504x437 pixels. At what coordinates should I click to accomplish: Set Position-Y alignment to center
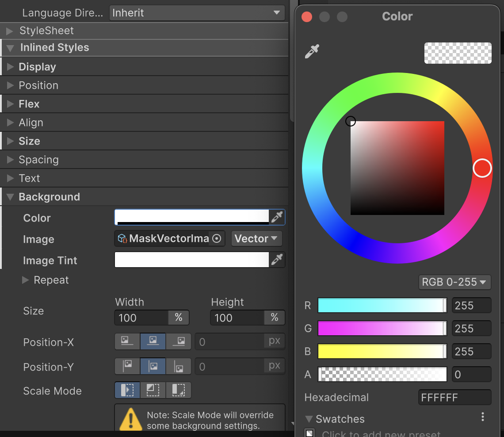(x=153, y=366)
